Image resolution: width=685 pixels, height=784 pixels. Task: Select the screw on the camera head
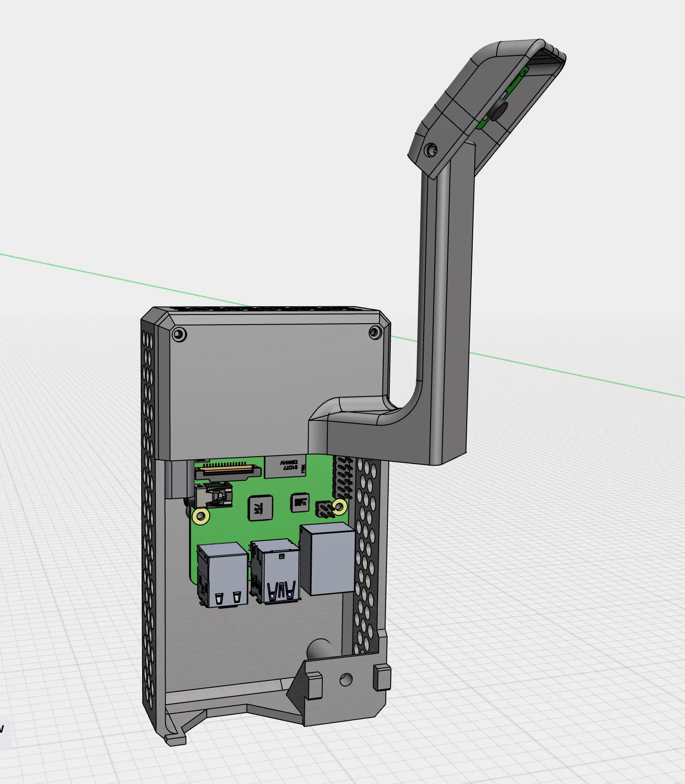(431, 150)
